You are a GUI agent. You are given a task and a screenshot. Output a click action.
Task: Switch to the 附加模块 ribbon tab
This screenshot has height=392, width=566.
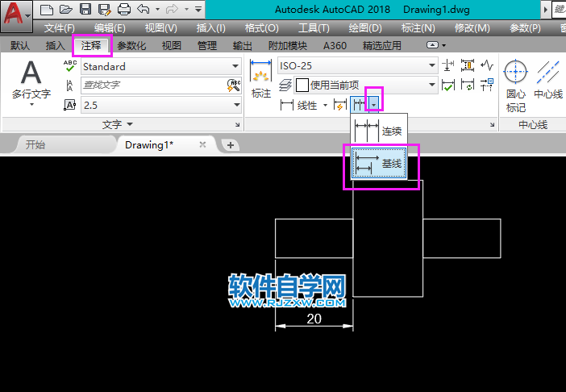288,45
